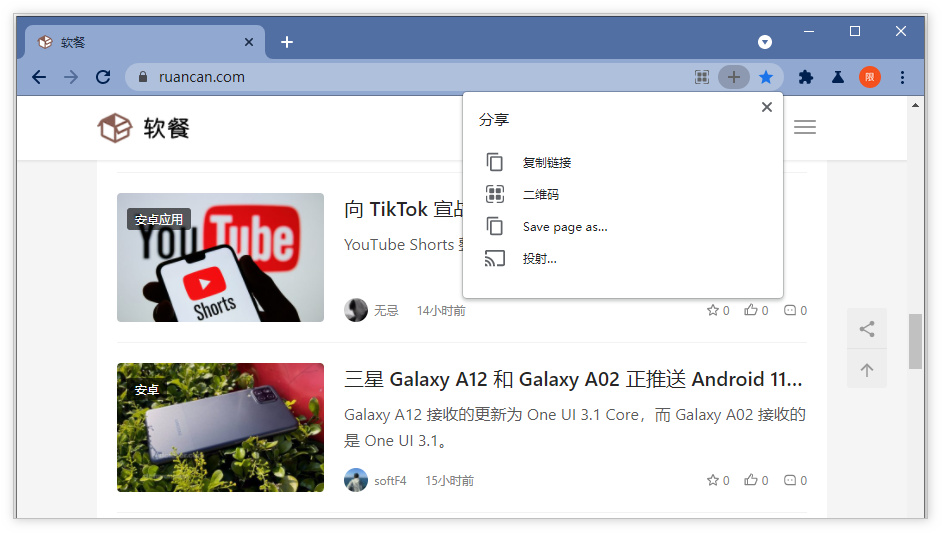942x533 pixels.
Task: Toggle the bookmark star in address bar
Action: coord(766,77)
